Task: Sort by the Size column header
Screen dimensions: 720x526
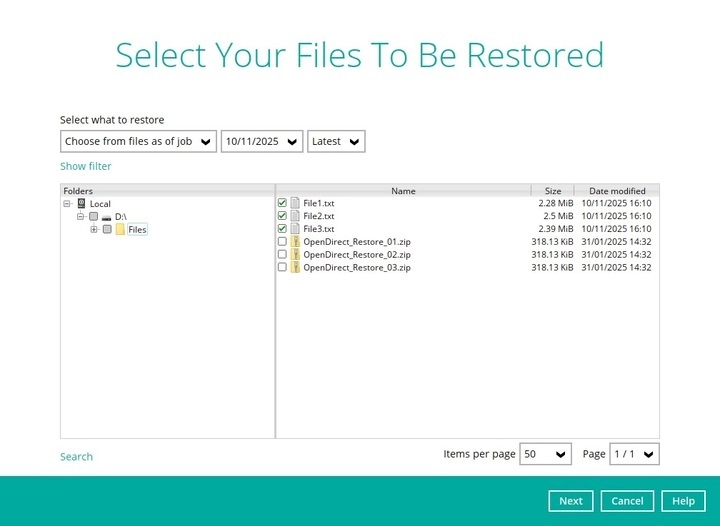Action: tap(553, 191)
